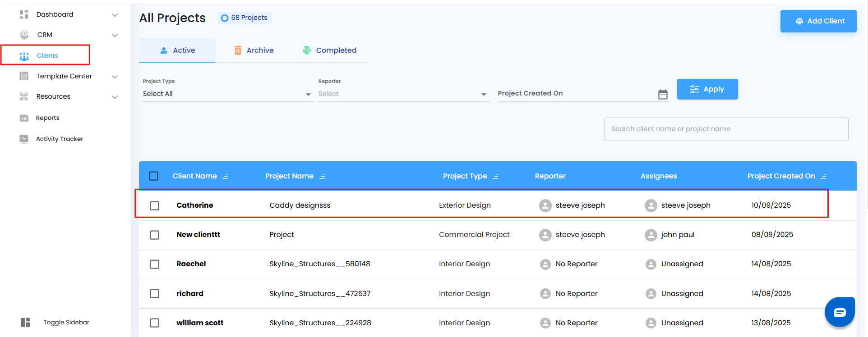Image resolution: width=868 pixels, height=337 pixels.
Task: Click the Toggle Sidebar icon
Action: pos(25,322)
